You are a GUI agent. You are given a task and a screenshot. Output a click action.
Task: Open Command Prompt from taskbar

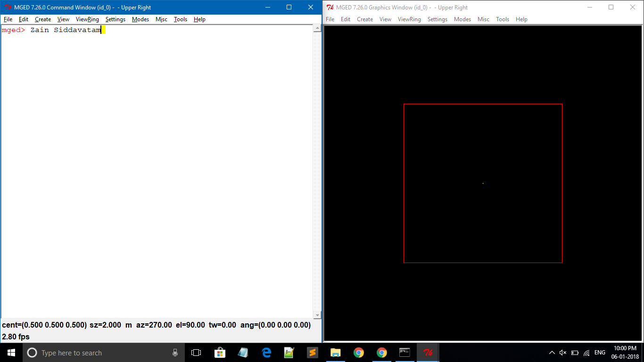coord(405,353)
